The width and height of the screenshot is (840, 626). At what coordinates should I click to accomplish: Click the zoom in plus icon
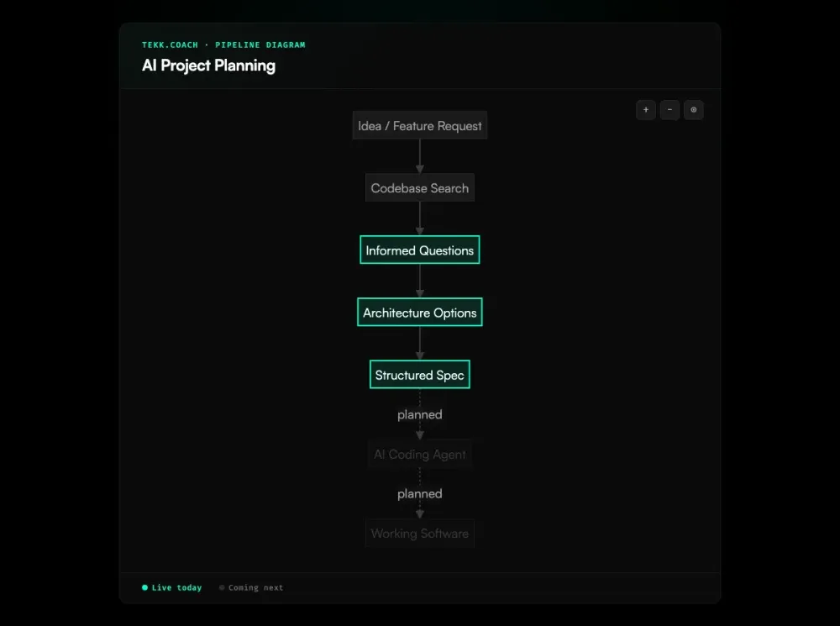click(x=645, y=110)
